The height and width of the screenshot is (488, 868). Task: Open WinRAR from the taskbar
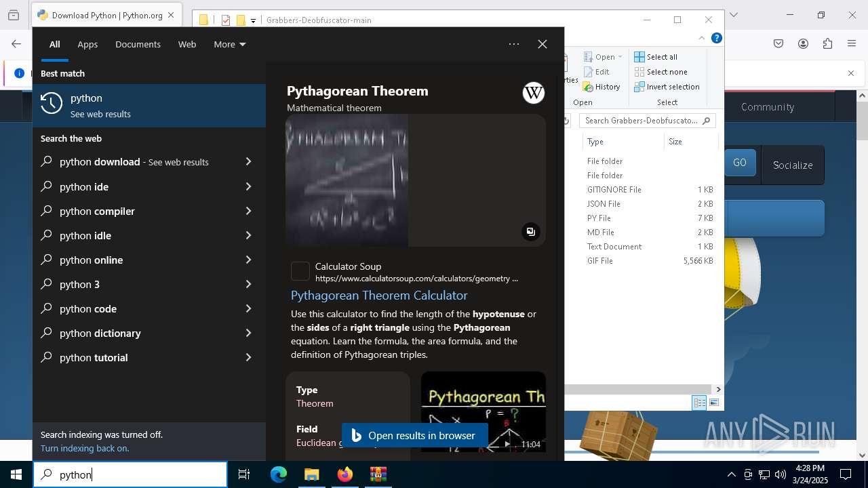click(x=378, y=474)
